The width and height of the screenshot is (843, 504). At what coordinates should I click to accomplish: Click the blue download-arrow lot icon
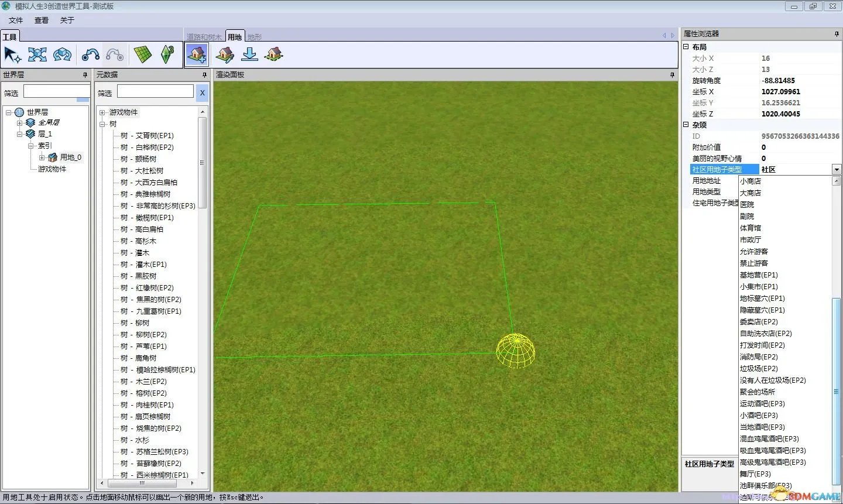point(249,55)
